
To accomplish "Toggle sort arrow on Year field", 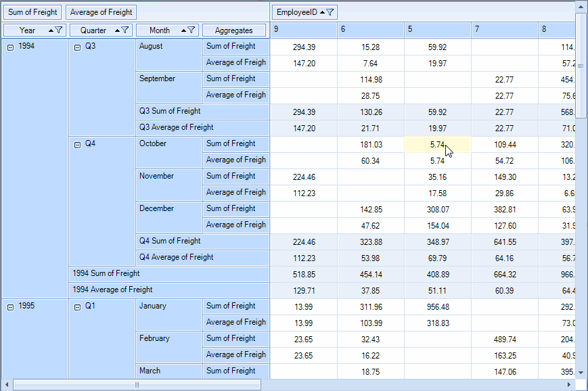I will point(51,30).
